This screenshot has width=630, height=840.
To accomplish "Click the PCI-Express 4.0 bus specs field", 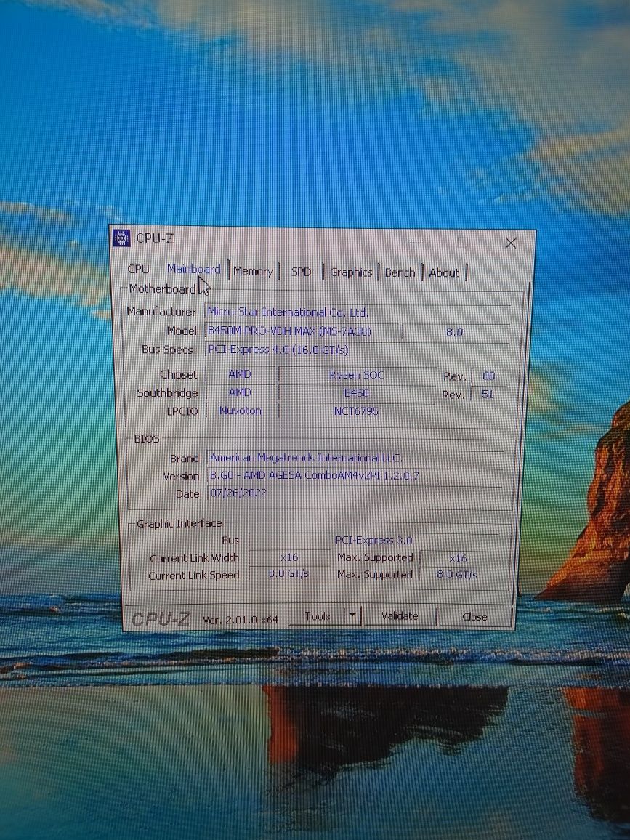I will pos(358,350).
